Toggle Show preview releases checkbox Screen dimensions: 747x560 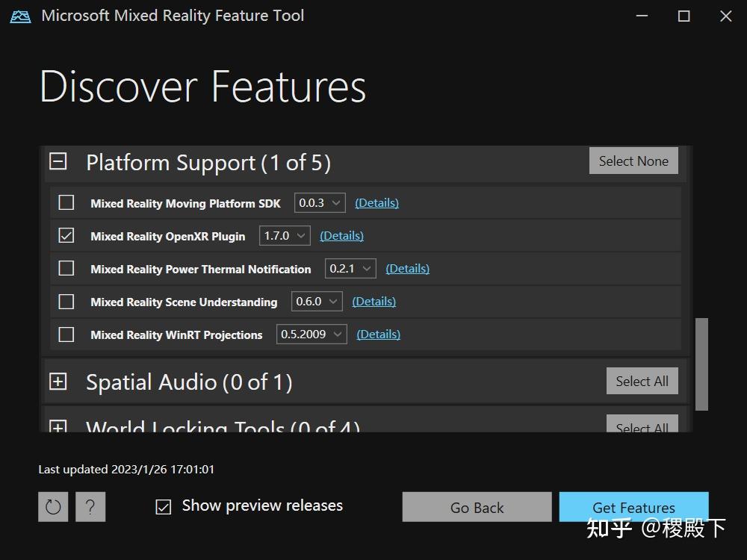[x=163, y=507]
